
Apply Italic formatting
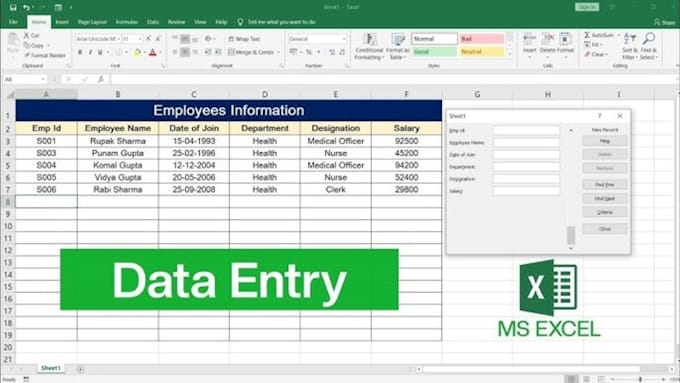tap(90, 52)
